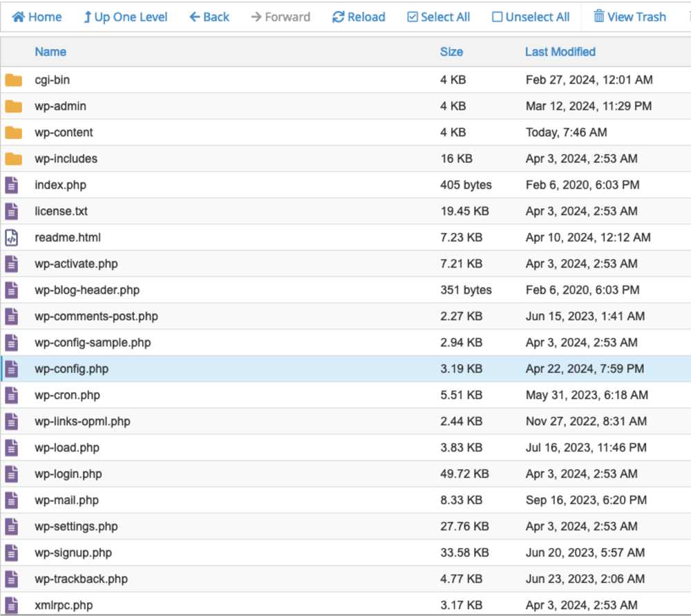Select the wp-mail.php file name
Viewport: 691px width, 616px height.
coord(67,501)
